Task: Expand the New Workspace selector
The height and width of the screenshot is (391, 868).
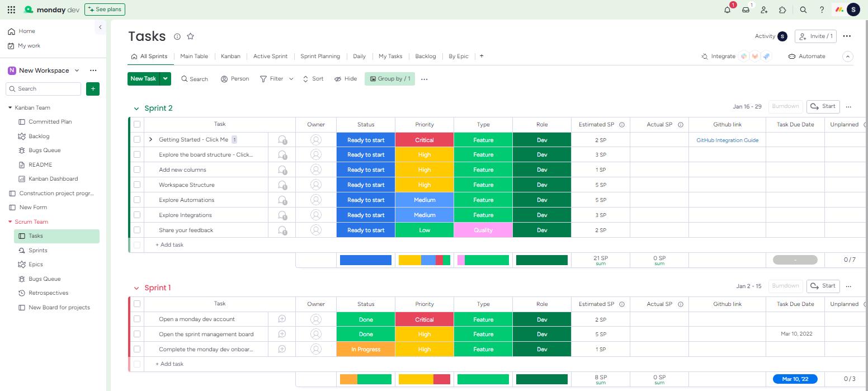Action: [77, 70]
